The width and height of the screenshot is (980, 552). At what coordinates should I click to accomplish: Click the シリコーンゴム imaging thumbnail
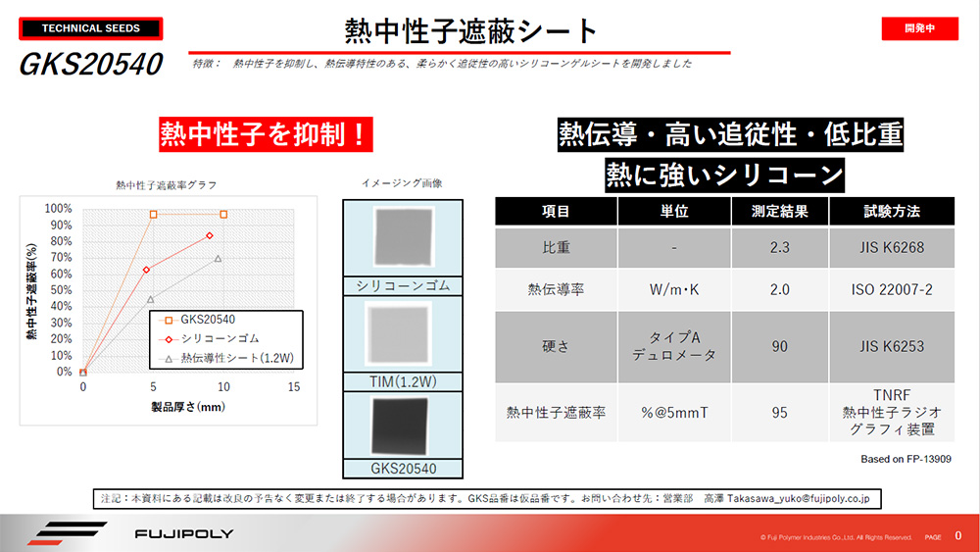(x=403, y=238)
